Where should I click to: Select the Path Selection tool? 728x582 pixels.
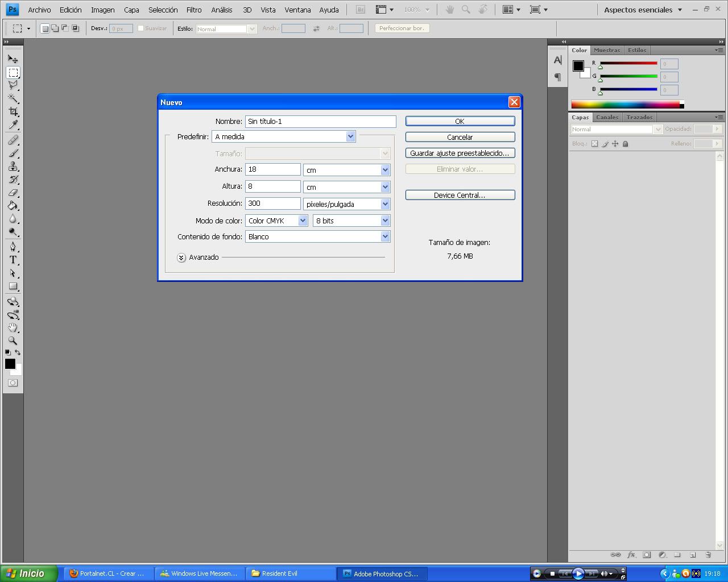pos(13,273)
